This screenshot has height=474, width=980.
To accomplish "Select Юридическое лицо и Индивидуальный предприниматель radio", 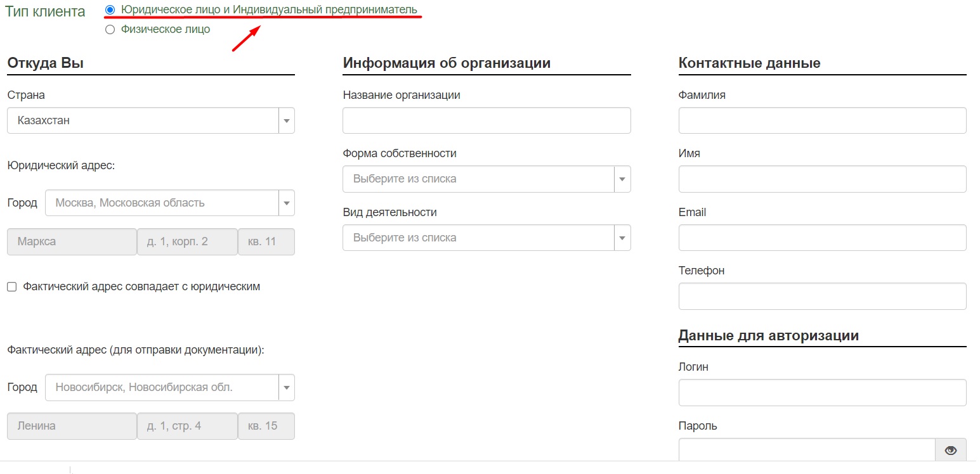I will [110, 10].
